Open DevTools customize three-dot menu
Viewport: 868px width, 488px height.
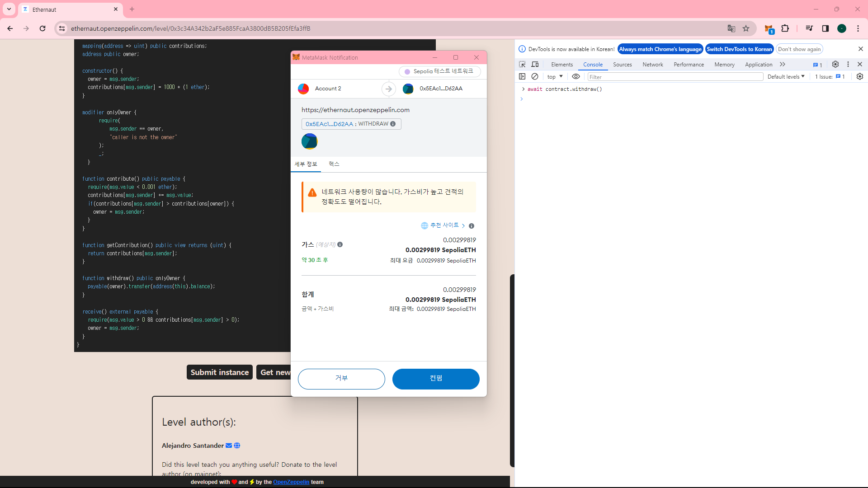848,64
